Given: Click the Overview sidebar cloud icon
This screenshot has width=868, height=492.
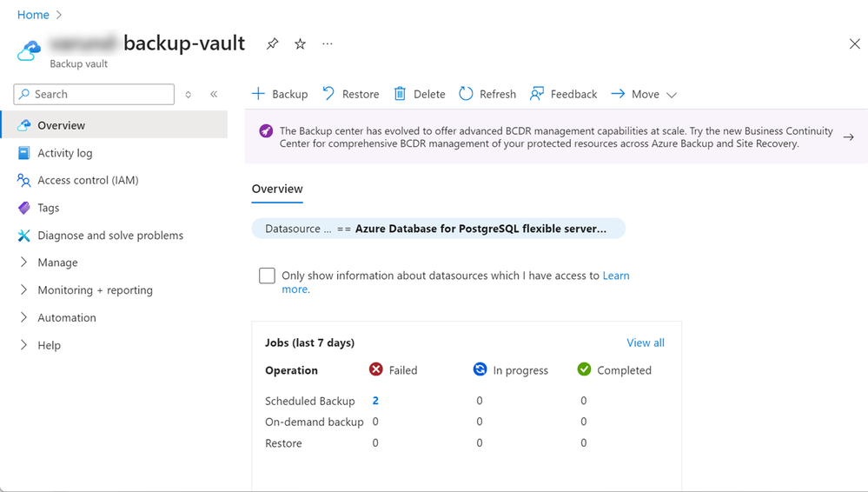Looking at the screenshot, I should (23, 125).
